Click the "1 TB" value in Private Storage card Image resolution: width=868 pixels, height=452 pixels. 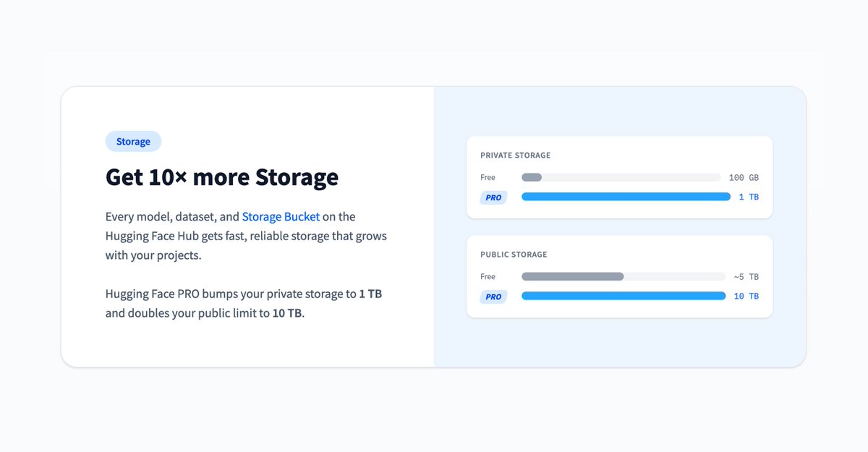(749, 197)
